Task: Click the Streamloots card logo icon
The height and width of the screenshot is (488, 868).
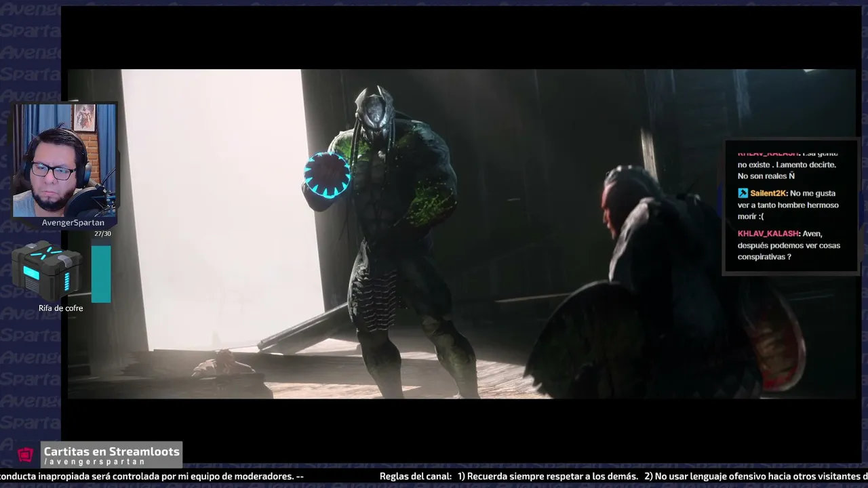Action: tap(26, 455)
